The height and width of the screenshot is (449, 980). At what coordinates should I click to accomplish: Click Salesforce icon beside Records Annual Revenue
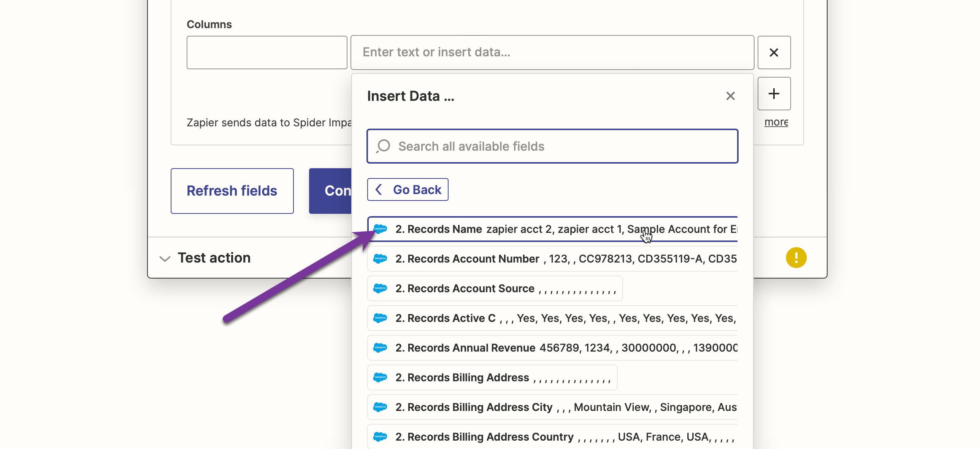tap(380, 348)
